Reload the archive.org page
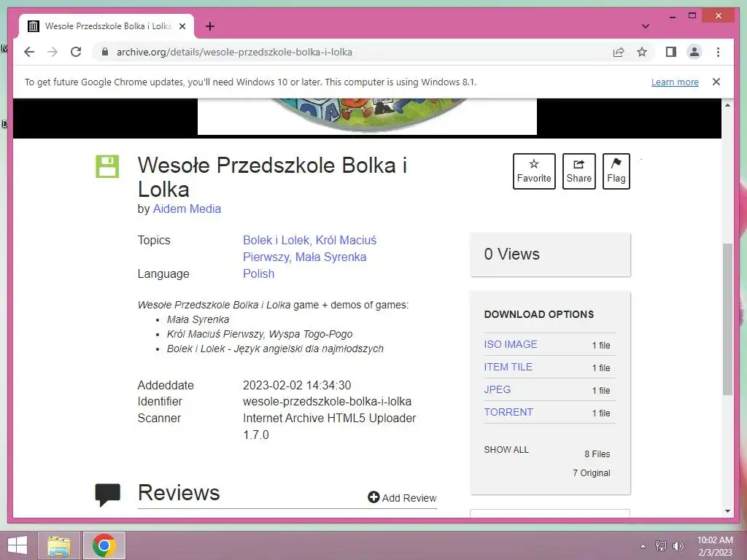The width and height of the screenshot is (747, 560). 76,52
